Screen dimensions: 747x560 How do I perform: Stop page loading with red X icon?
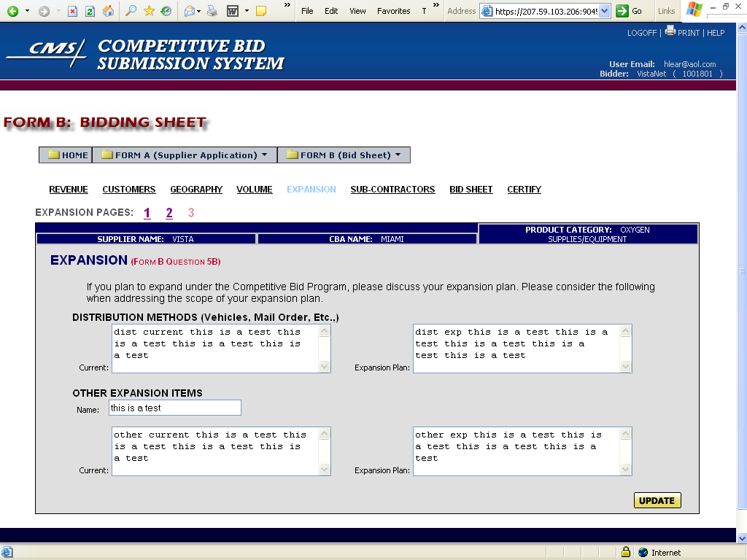(x=72, y=11)
